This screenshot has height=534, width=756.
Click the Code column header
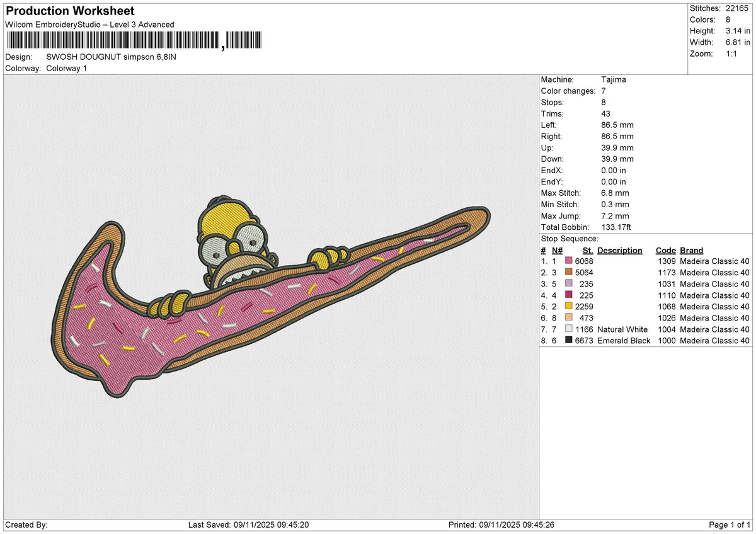(665, 251)
